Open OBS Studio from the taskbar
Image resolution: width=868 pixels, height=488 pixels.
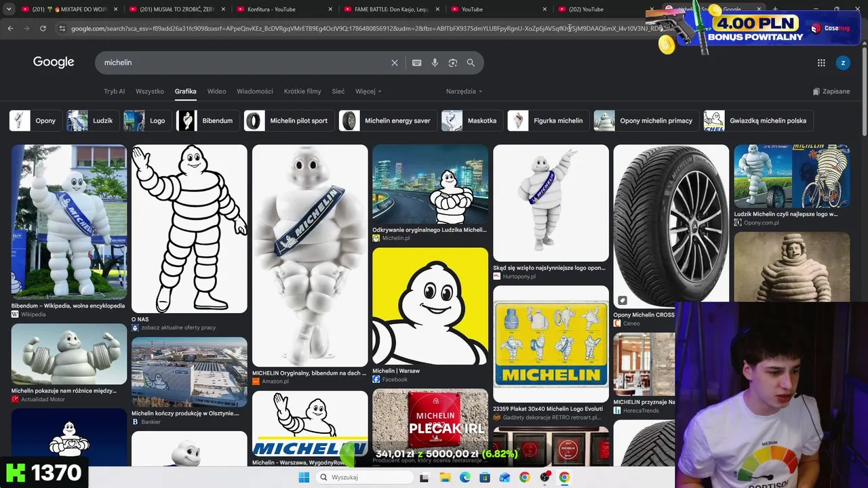coord(545,478)
